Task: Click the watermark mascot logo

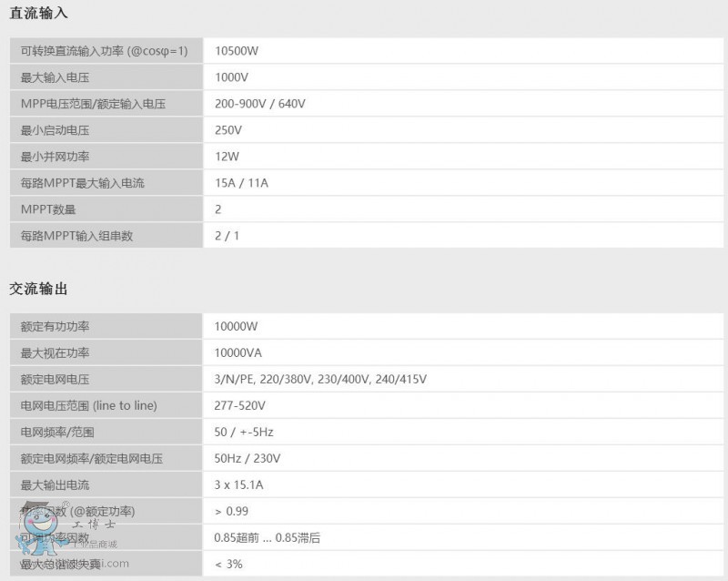Action: coord(36,528)
